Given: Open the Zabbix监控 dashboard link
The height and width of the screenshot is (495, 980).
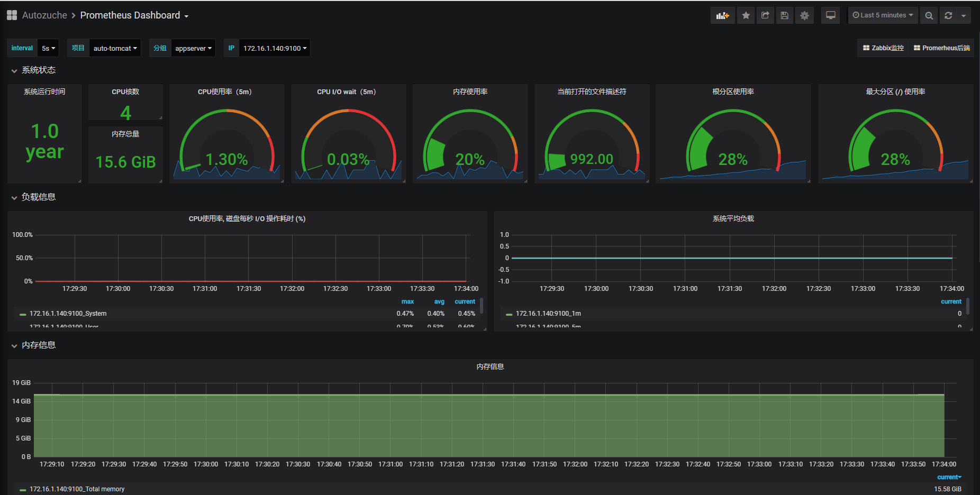Looking at the screenshot, I should coord(883,48).
